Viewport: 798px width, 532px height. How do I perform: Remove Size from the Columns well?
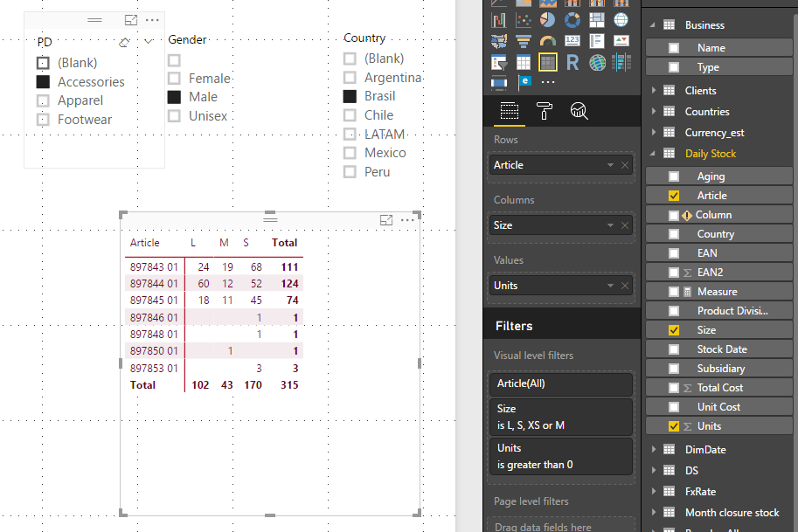[x=625, y=225]
